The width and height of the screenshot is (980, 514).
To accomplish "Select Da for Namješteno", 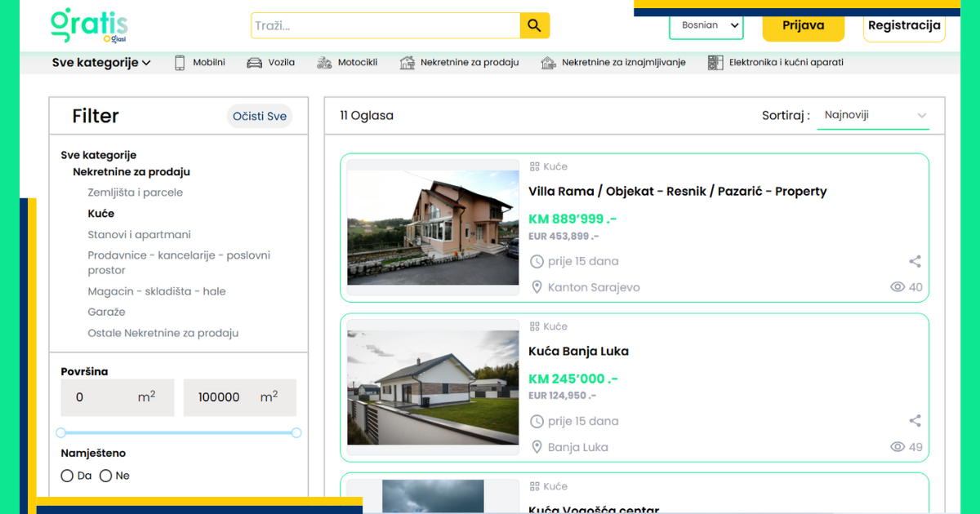I will pyautogui.click(x=67, y=476).
